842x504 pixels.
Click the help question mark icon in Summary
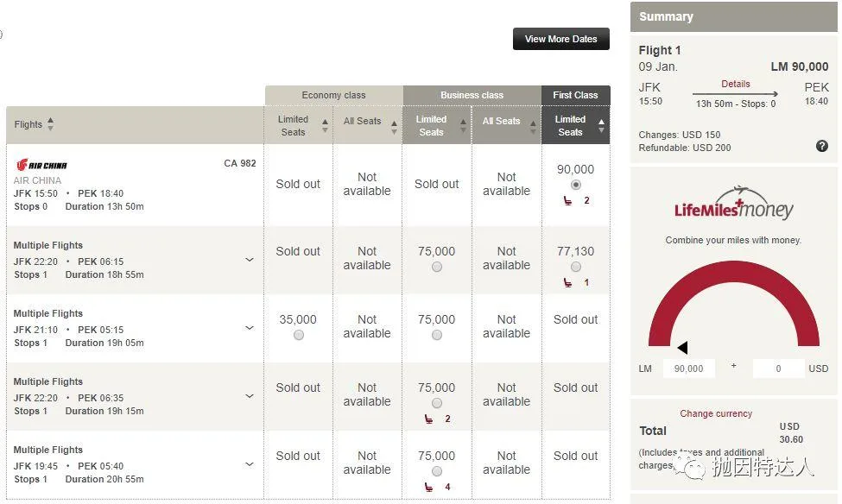click(821, 146)
